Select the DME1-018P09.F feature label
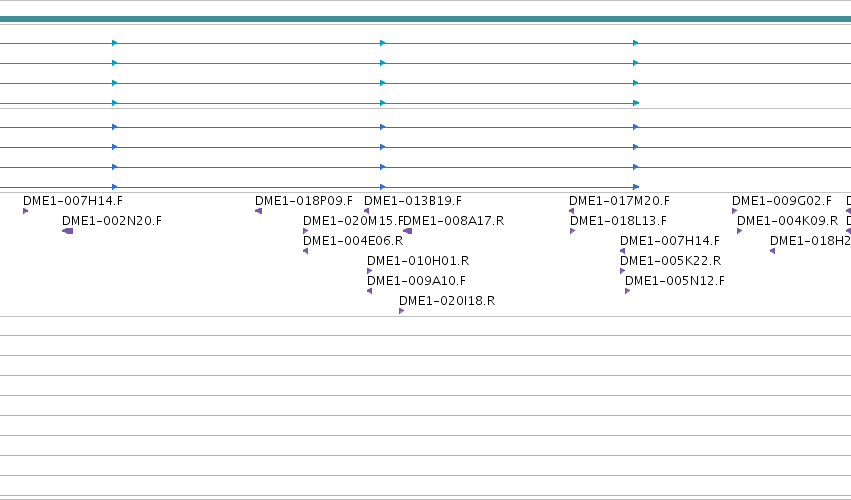Viewport: 851px width, 500px height. [304, 201]
